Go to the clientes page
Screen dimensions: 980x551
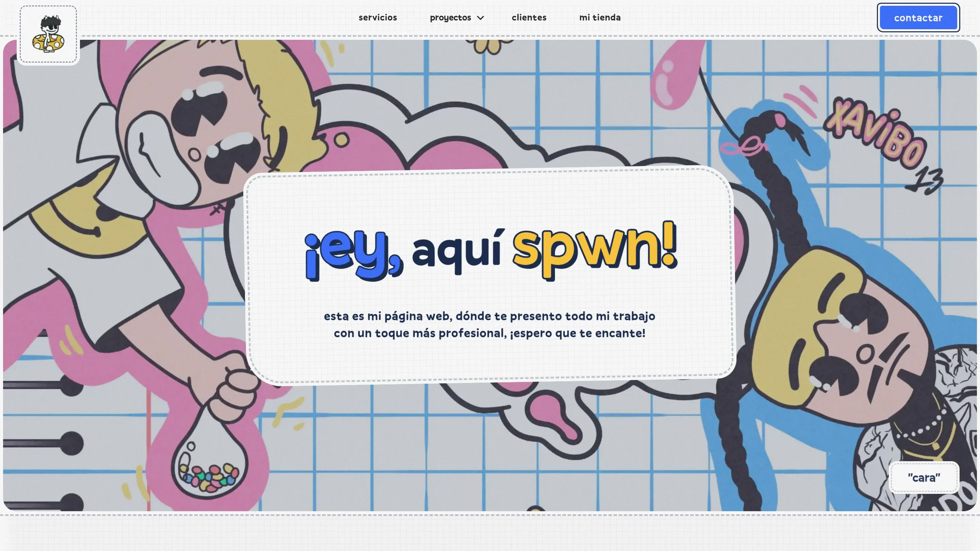tap(529, 17)
